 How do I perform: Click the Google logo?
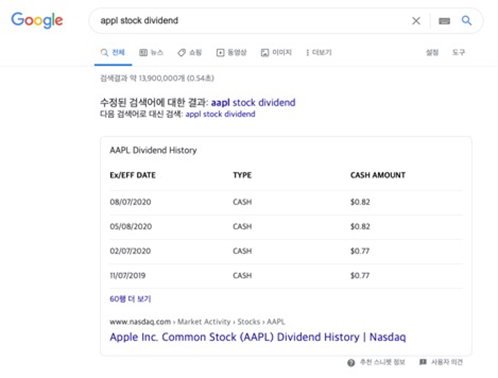pyautogui.click(x=37, y=20)
